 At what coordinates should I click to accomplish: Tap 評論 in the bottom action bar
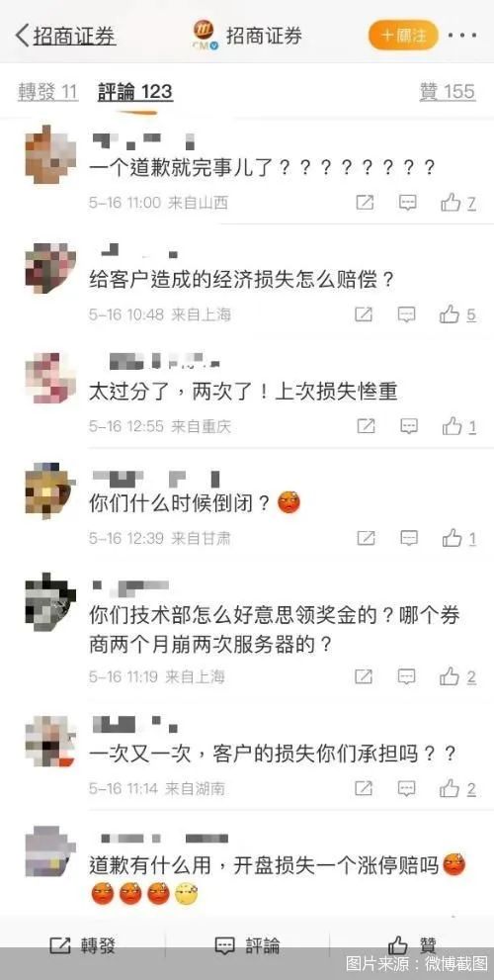click(x=247, y=945)
